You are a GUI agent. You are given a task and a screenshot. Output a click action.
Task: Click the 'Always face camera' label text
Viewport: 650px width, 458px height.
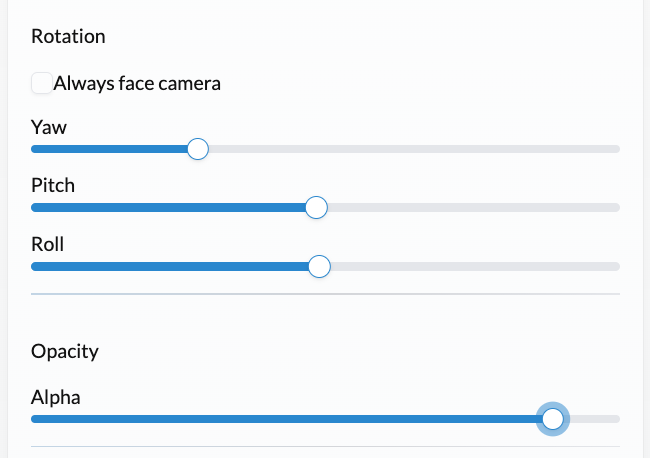tap(137, 83)
